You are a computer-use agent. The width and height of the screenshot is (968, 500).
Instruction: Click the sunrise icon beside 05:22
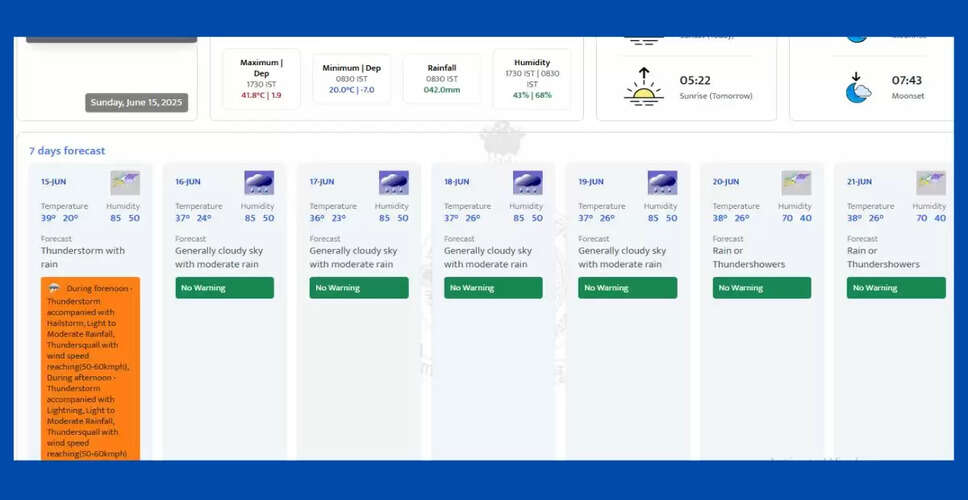(643, 87)
